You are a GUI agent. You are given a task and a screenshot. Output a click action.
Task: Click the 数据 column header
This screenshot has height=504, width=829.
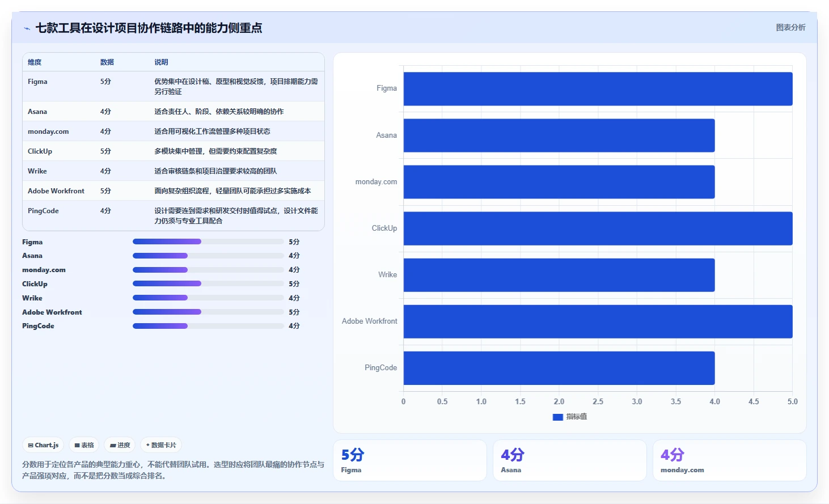(107, 62)
